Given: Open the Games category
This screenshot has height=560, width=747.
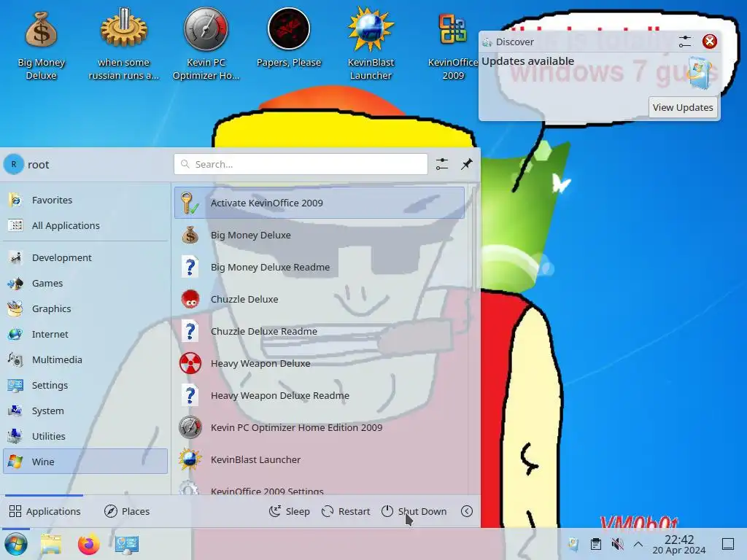Looking at the screenshot, I should click(x=85, y=284).
